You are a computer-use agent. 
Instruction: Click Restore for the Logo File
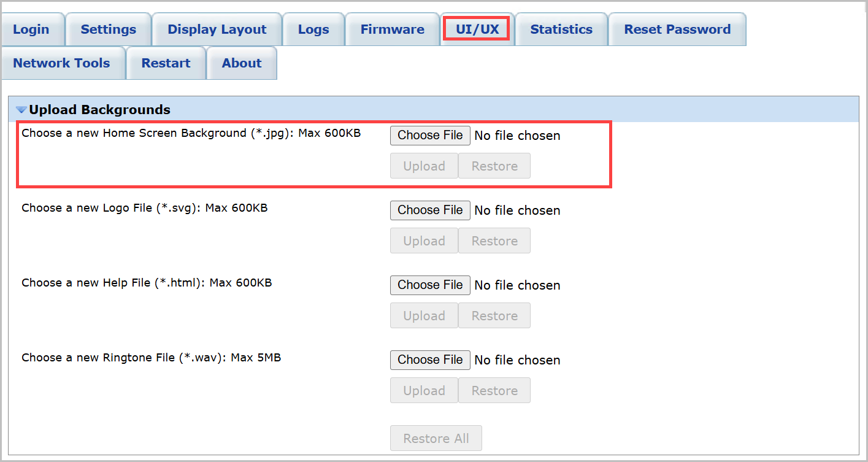(494, 241)
